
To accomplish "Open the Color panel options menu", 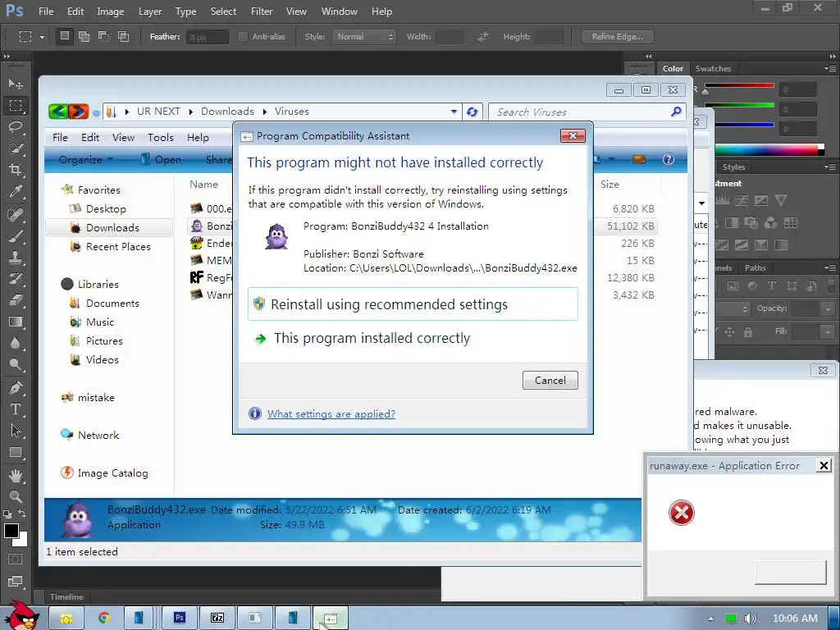I will pos(830,69).
